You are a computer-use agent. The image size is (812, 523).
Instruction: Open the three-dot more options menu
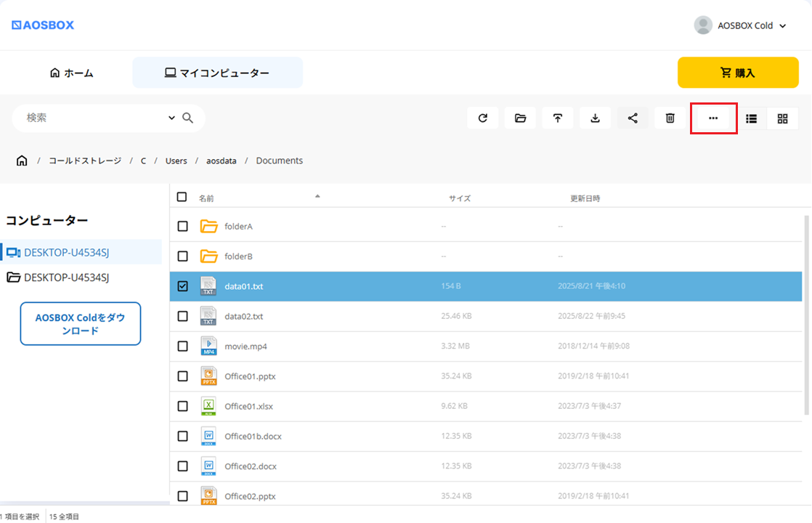[713, 118]
